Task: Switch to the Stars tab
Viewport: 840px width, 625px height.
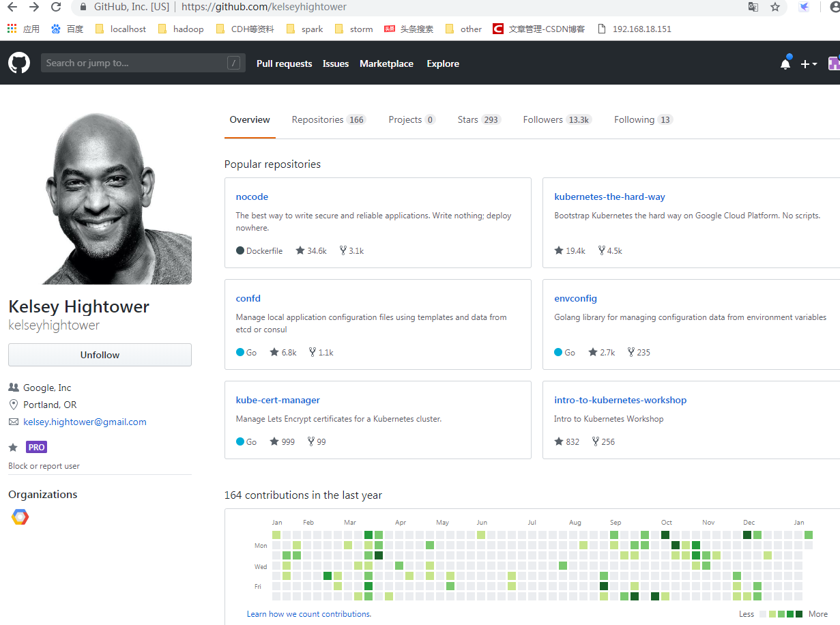Action: (x=479, y=119)
